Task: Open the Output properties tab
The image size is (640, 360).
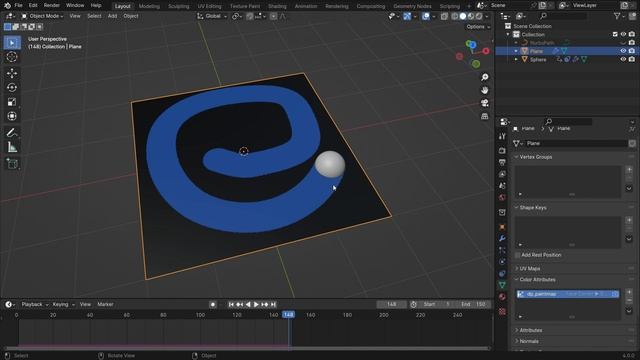Action: [x=502, y=162]
